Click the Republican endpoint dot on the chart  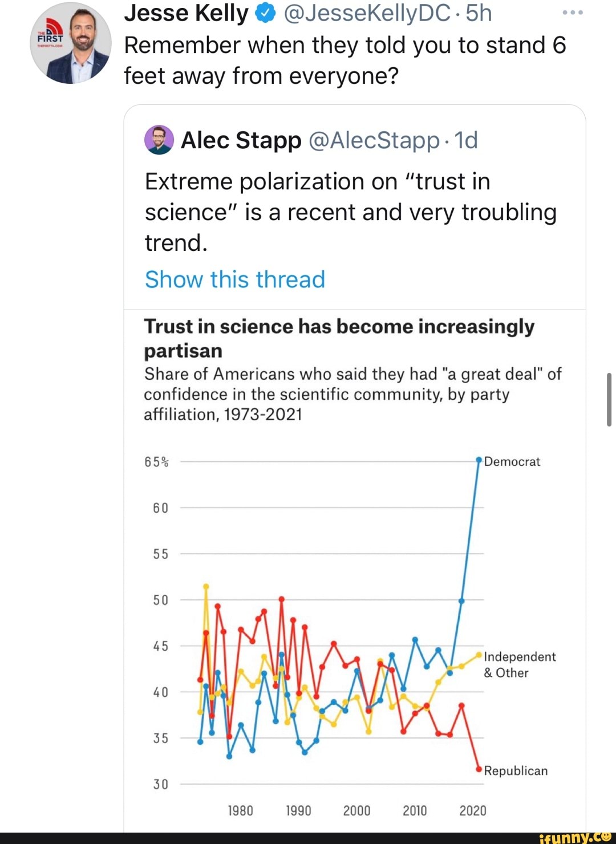click(479, 769)
